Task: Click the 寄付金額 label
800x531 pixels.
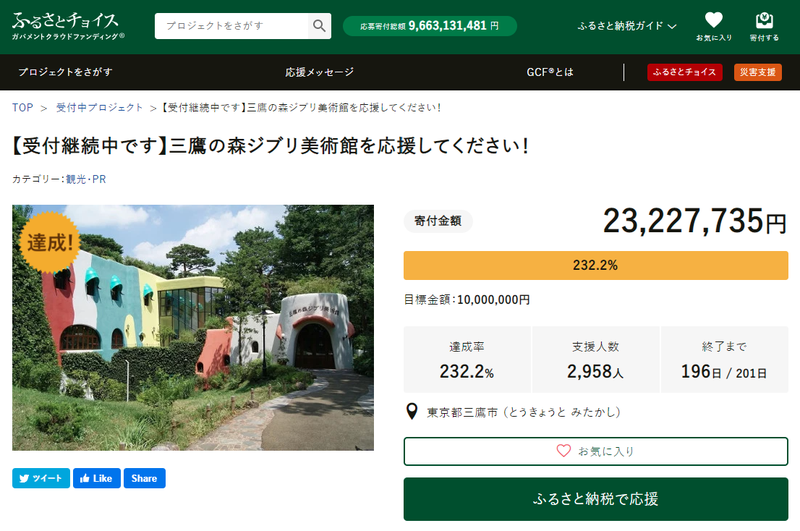Action: (438, 221)
